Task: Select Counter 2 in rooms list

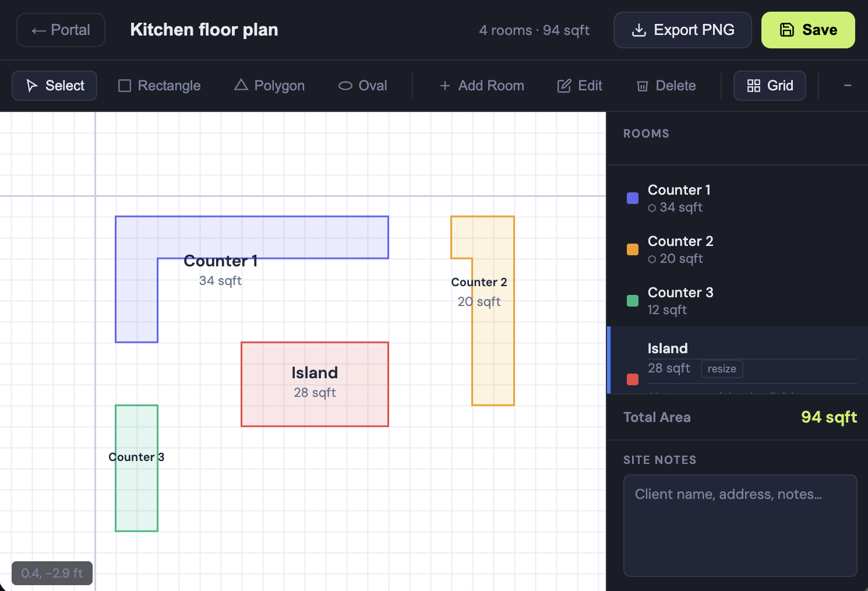Action: coord(738,249)
